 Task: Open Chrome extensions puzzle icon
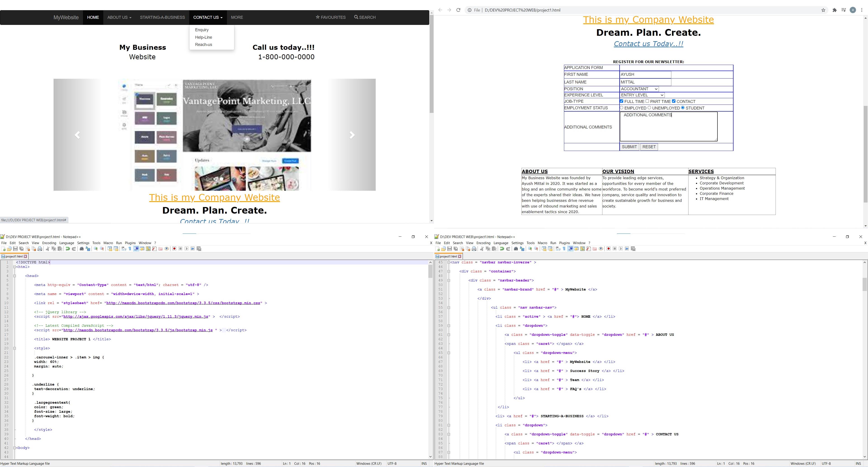point(834,10)
